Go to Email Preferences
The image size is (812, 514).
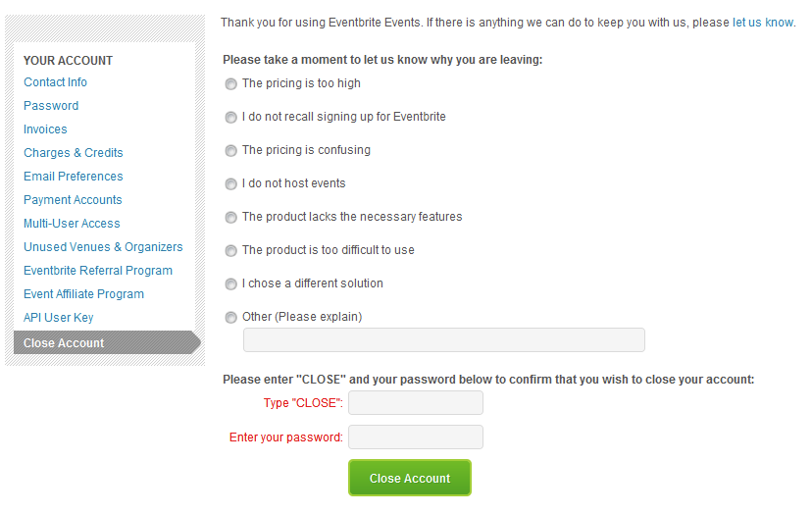point(73,177)
